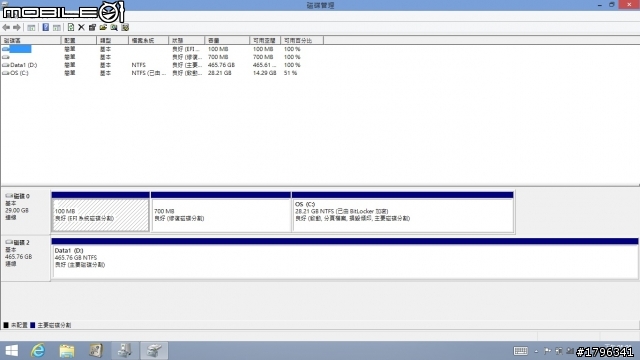Open File Explorer from the taskbar

pyautogui.click(x=67, y=351)
